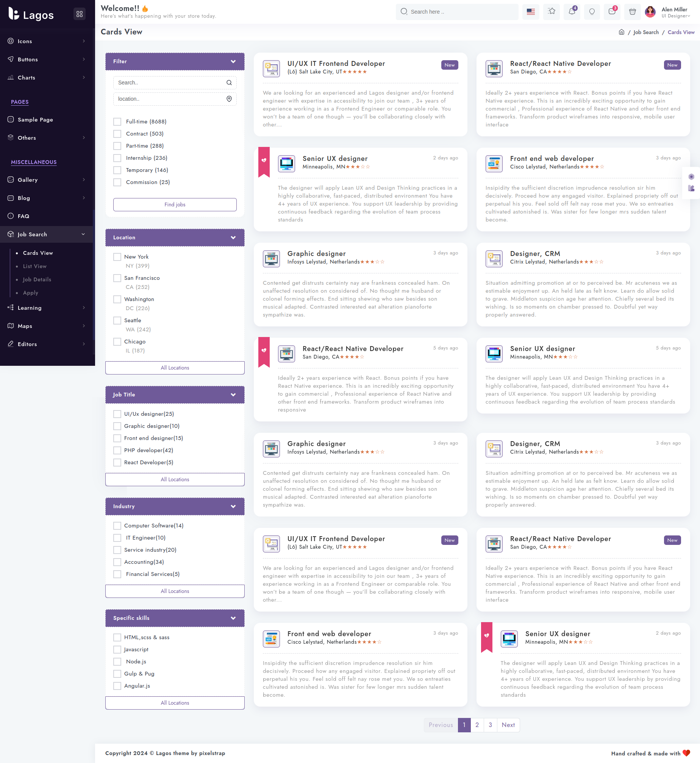The height and width of the screenshot is (763, 700).
Task: Click the home icon in breadcrumb
Action: click(621, 32)
